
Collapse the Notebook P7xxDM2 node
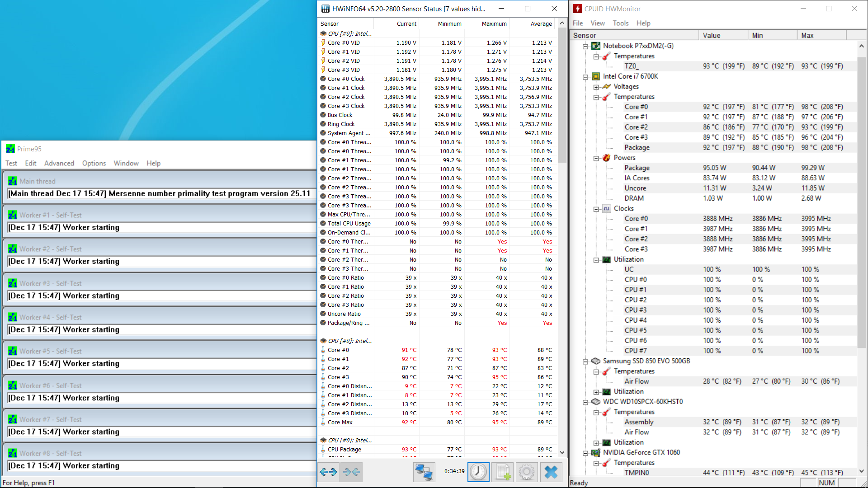pyautogui.click(x=585, y=46)
